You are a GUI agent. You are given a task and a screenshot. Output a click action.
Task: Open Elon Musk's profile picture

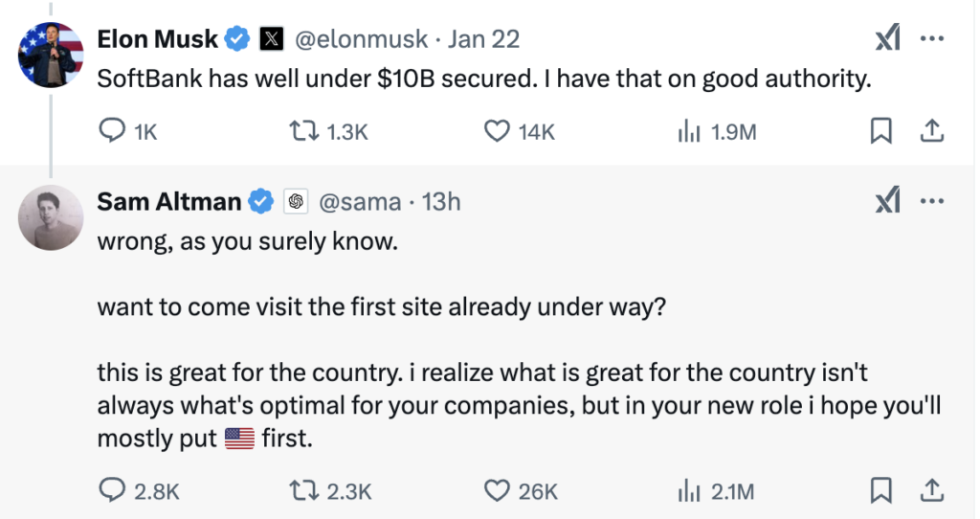[52, 55]
